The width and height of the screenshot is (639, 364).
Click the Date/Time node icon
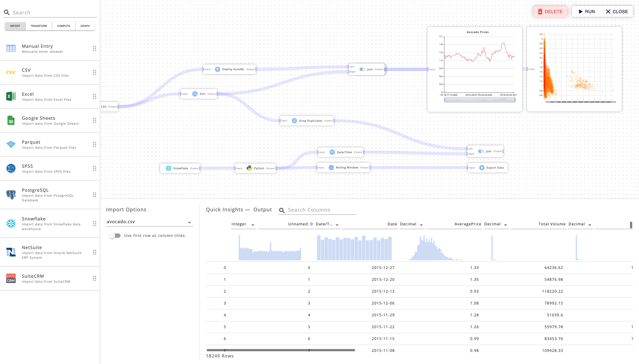332,152
